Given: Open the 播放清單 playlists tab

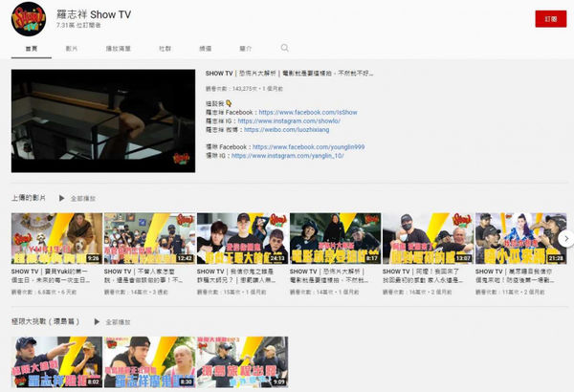Looking at the screenshot, I should [117, 47].
